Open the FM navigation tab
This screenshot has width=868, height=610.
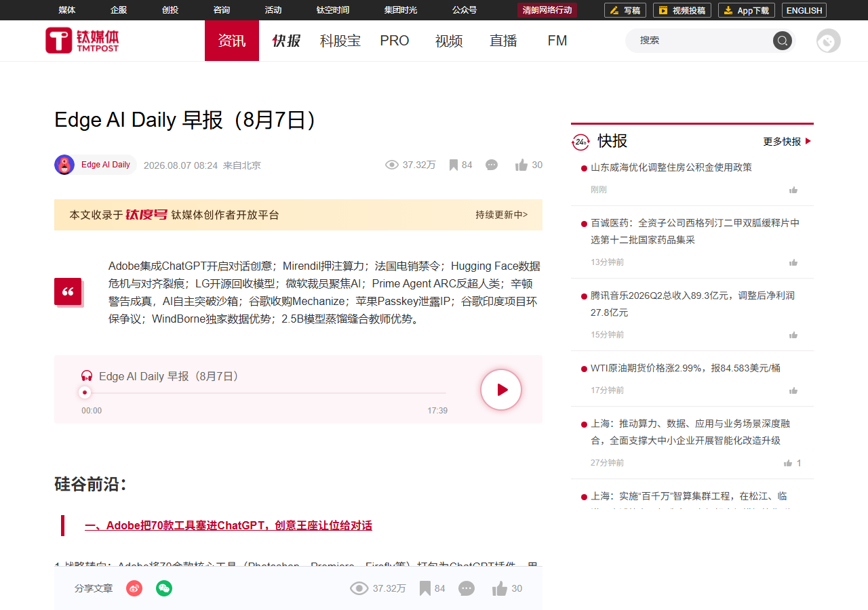click(x=557, y=41)
